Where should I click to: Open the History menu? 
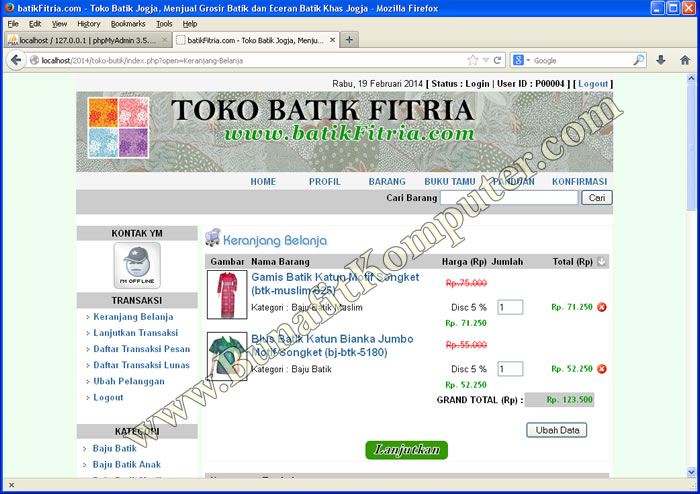coord(88,24)
